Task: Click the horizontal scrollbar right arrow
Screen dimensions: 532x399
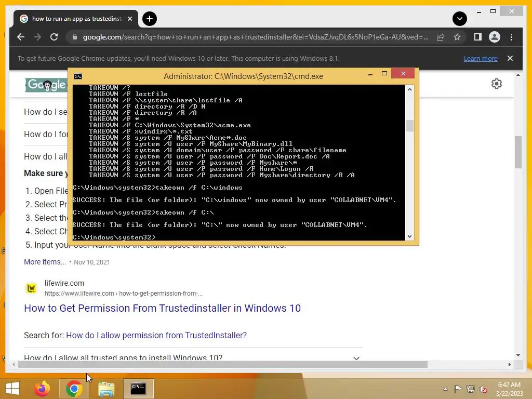Action: click(x=509, y=364)
